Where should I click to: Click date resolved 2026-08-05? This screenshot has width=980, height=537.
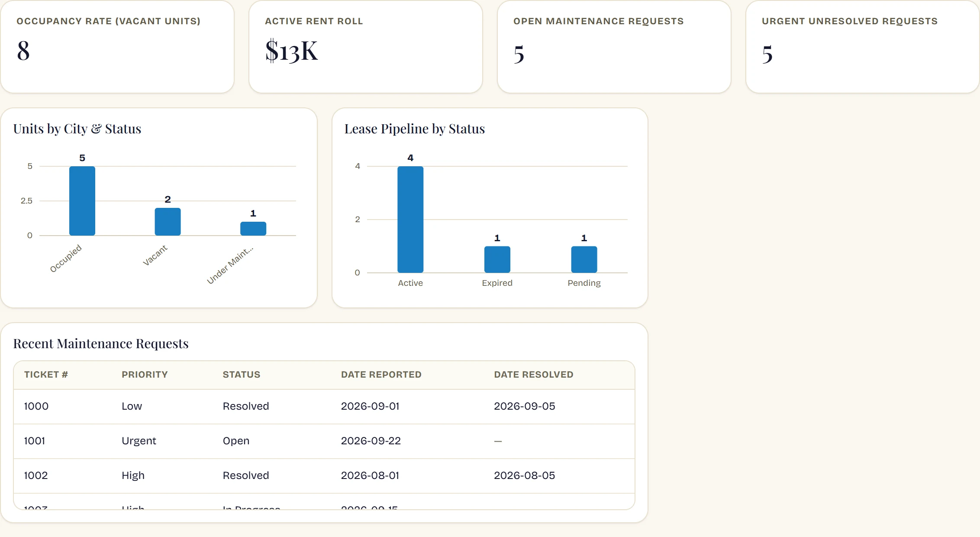coord(525,476)
